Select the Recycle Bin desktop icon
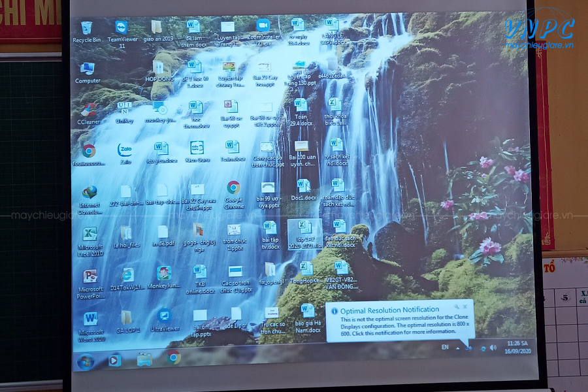 87,32
